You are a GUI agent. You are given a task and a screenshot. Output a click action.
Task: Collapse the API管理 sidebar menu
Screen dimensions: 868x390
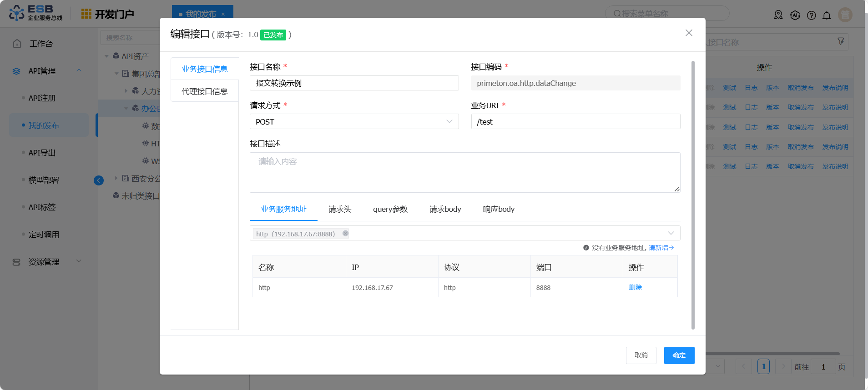(x=79, y=70)
